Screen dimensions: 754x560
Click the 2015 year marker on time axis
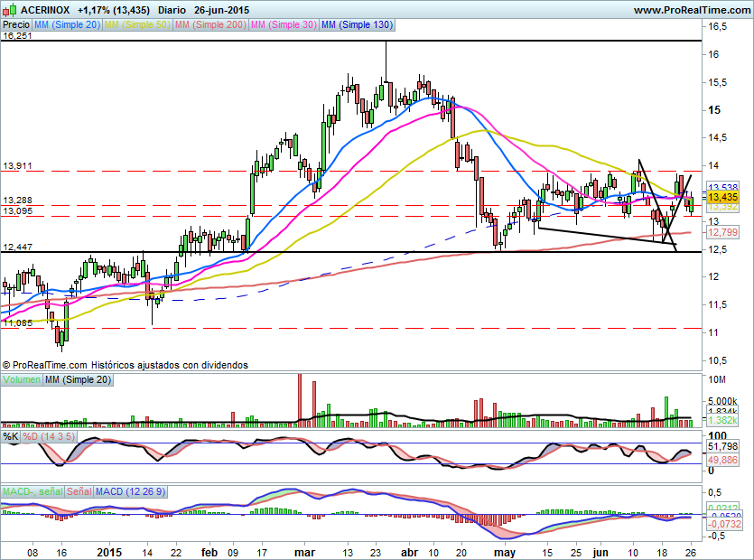108,552
